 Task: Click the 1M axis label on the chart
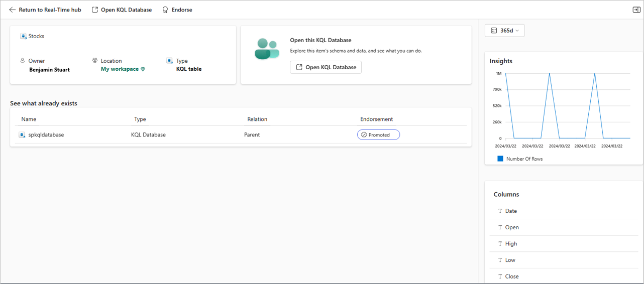(x=499, y=74)
